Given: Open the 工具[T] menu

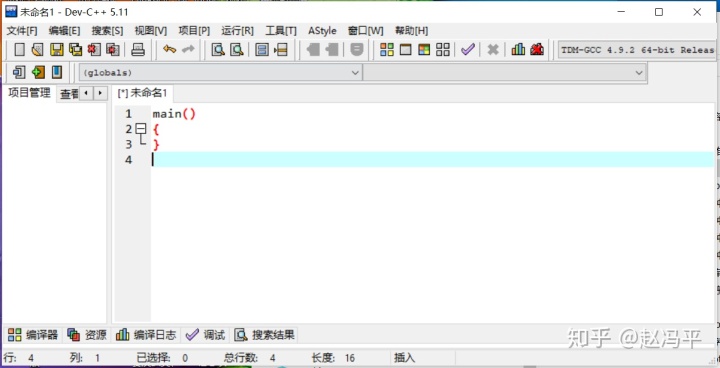Looking at the screenshot, I should pos(281,31).
